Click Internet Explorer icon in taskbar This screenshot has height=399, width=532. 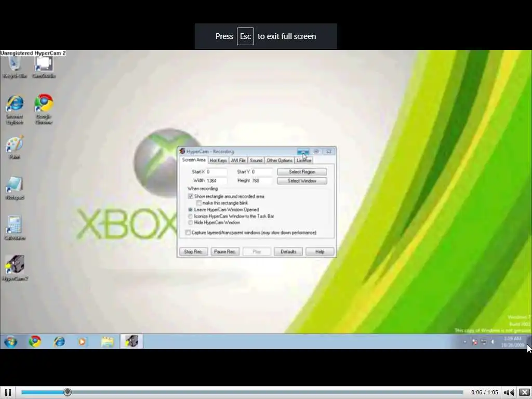(x=59, y=341)
